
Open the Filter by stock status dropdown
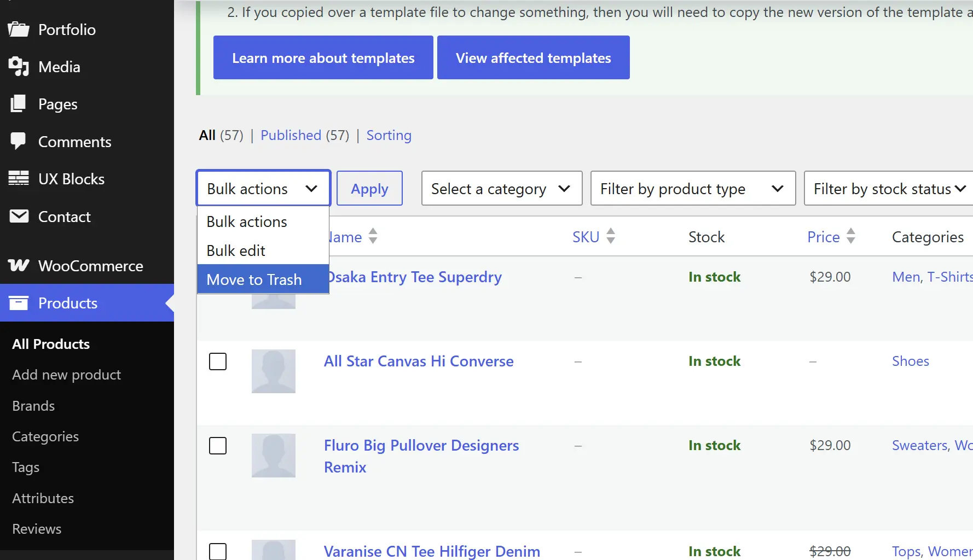pyautogui.click(x=888, y=189)
